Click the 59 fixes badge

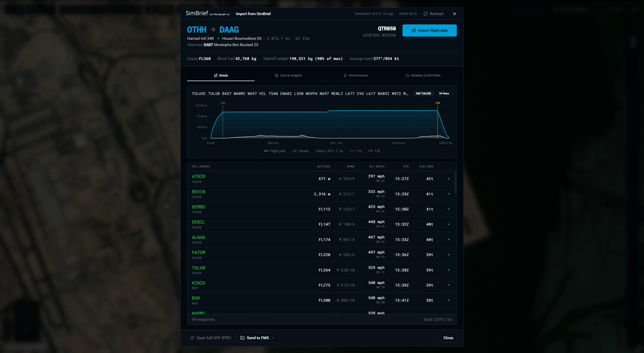444,93
